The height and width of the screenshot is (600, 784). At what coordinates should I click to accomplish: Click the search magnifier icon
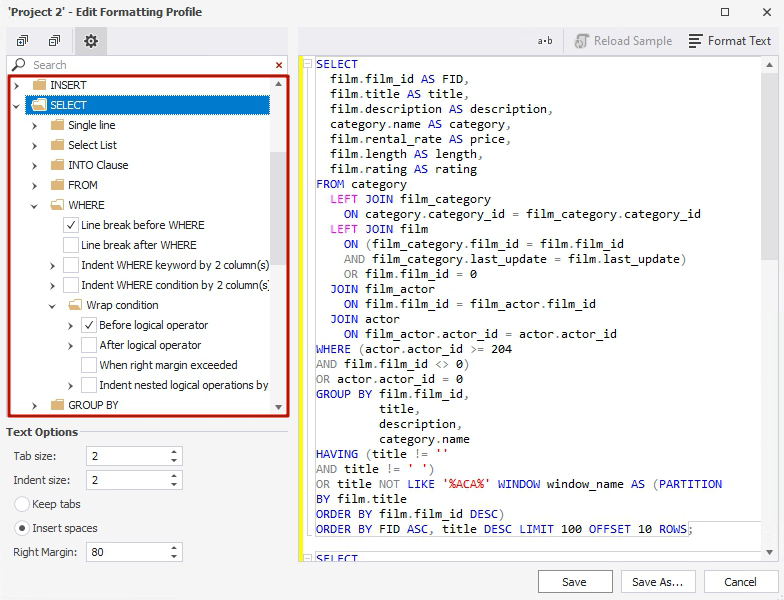pyautogui.click(x=18, y=64)
